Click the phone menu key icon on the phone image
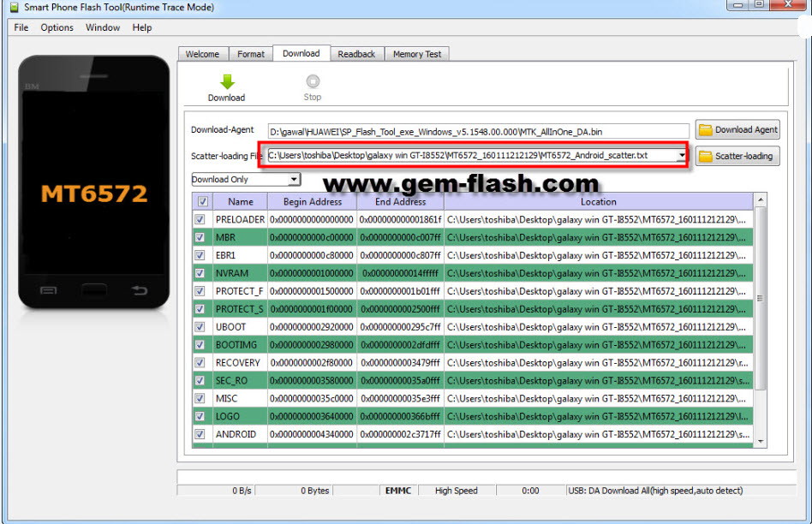The width and height of the screenshot is (812, 524). [48, 290]
